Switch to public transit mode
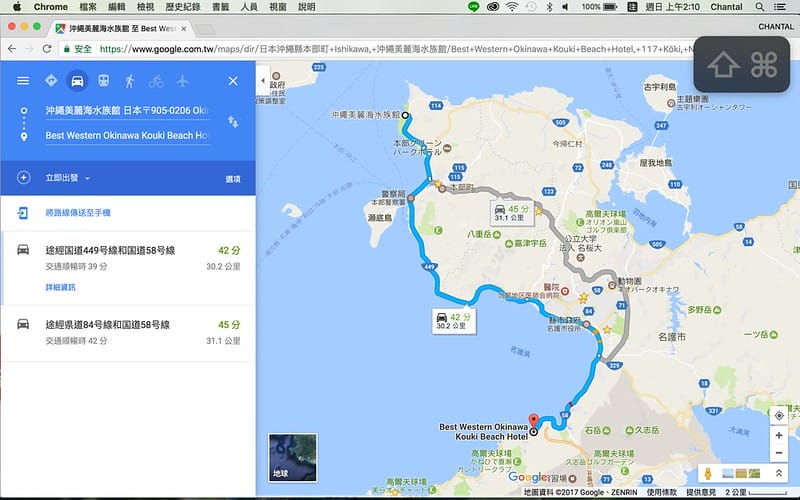The image size is (800, 500). pyautogui.click(x=104, y=81)
